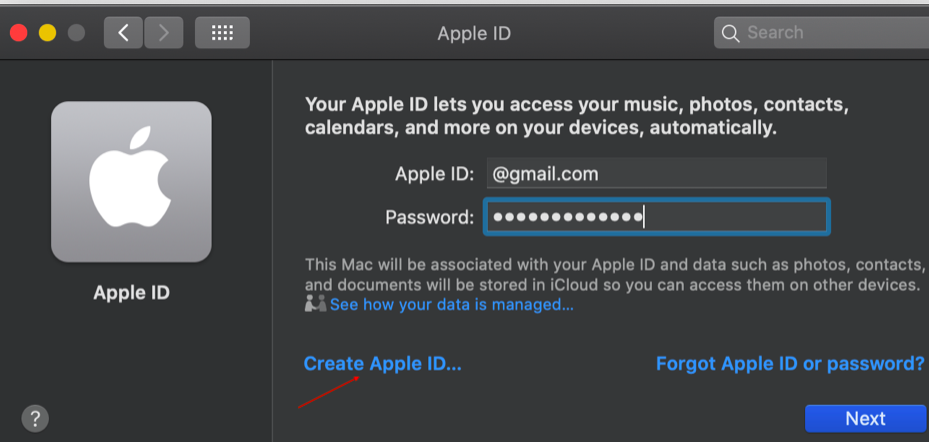Click the magnifying glass search icon
Viewport: 929px width, 442px height.
click(x=732, y=33)
